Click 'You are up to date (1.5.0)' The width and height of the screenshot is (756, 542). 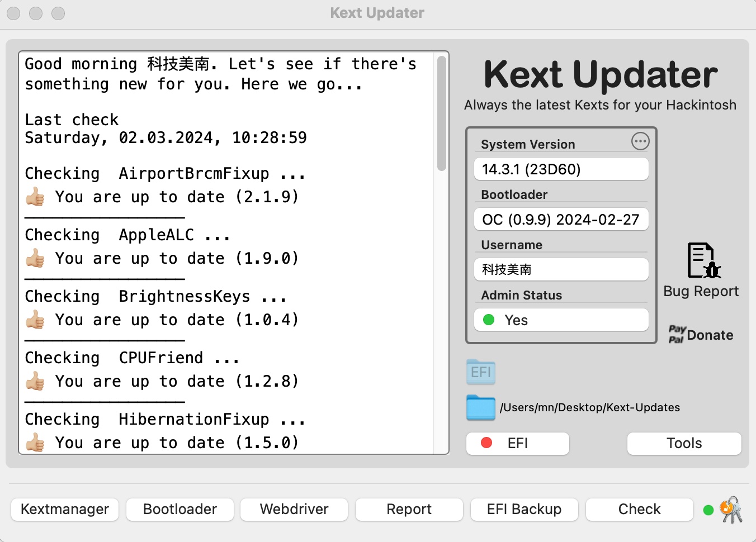pyautogui.click(x=177, y=443)
